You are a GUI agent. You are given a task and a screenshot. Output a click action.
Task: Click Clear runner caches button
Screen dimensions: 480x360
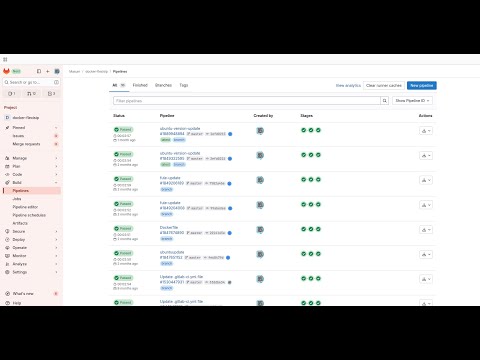[x=384, y=86]
